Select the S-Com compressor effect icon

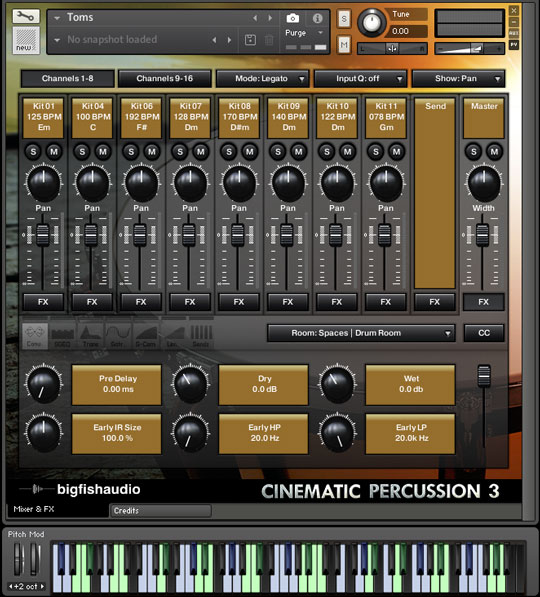145,336
